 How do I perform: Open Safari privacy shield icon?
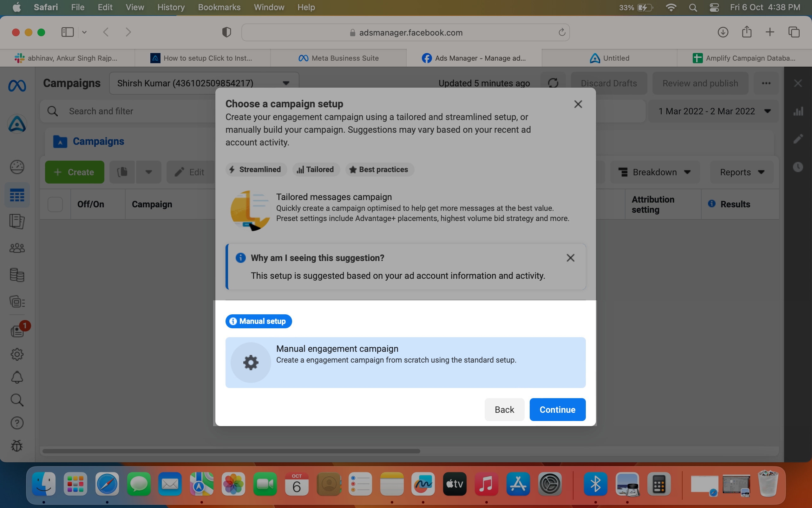point(226,32)
